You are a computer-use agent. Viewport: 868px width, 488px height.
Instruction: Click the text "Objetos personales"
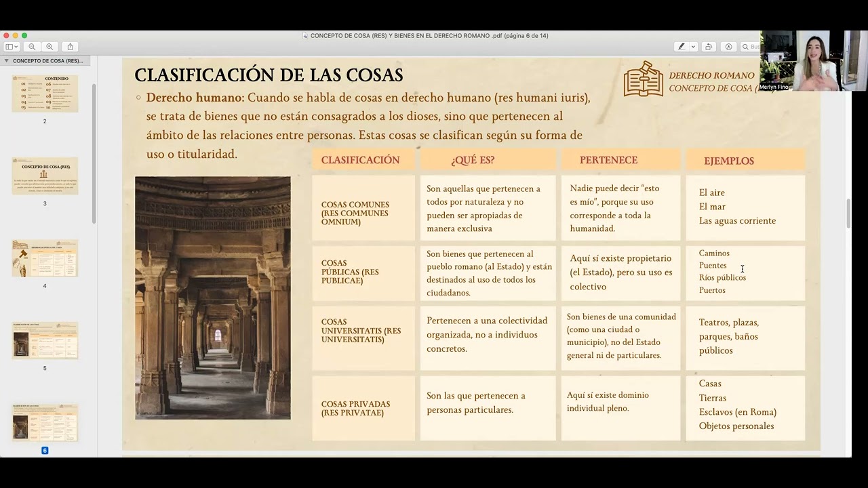(x=736, y=426)
